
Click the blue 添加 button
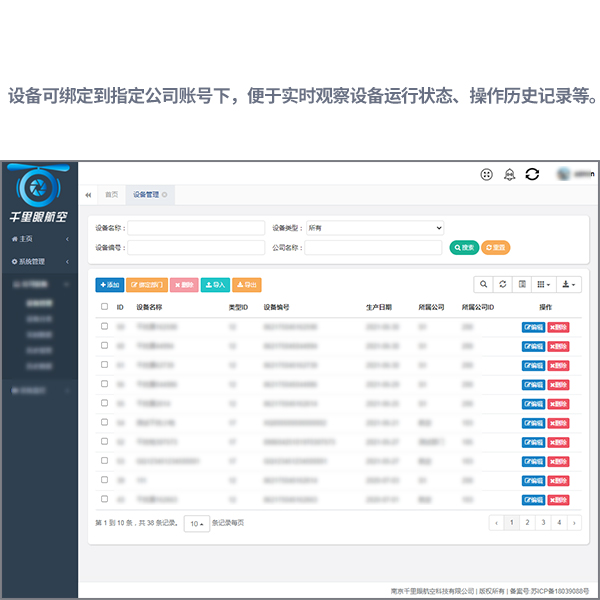point(110,285)
